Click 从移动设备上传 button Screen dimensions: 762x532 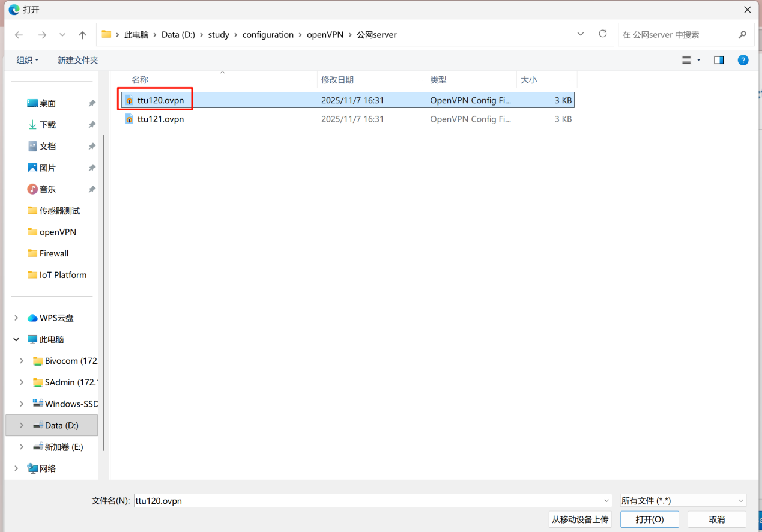[580, 519]
